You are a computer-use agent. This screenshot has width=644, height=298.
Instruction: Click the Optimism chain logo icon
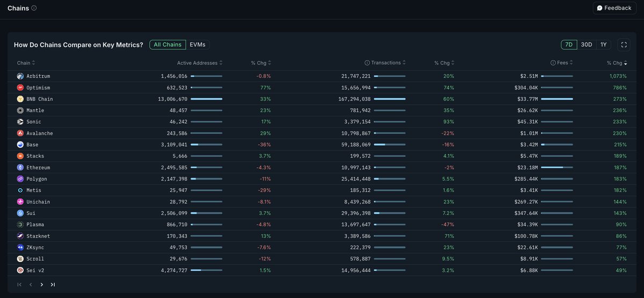[20, 87]
